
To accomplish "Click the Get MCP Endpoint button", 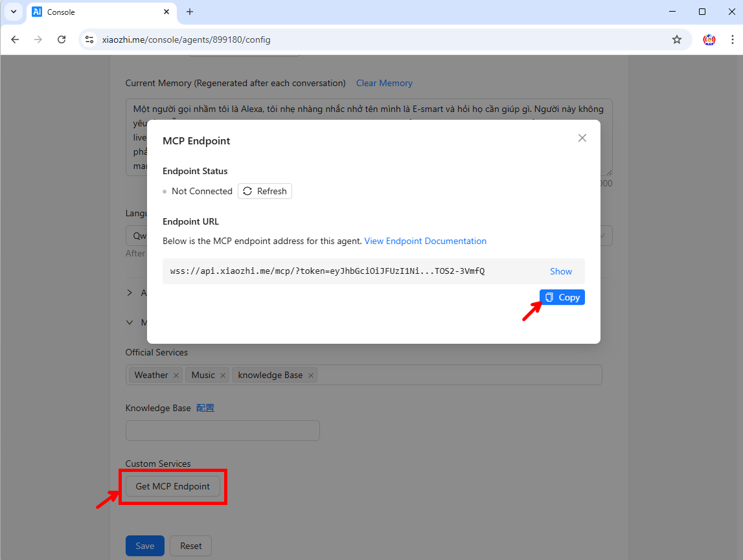I will click(173, 486).
